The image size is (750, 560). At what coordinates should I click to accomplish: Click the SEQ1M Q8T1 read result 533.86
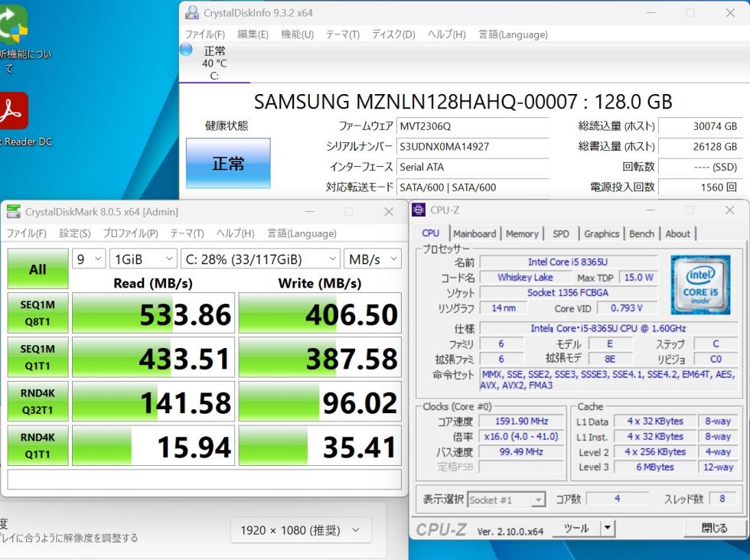pyautogui.click(x=153, y=313)
